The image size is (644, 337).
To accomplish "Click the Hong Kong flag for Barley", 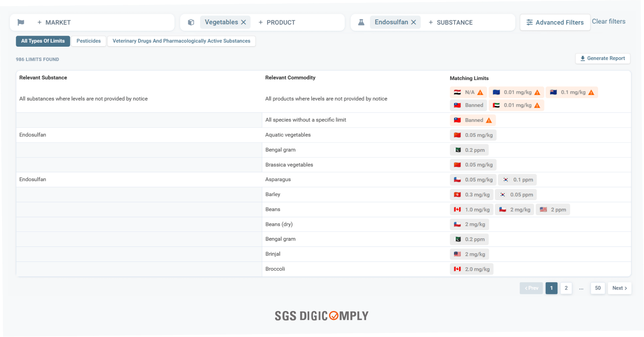I will click(x=457, y=195).
